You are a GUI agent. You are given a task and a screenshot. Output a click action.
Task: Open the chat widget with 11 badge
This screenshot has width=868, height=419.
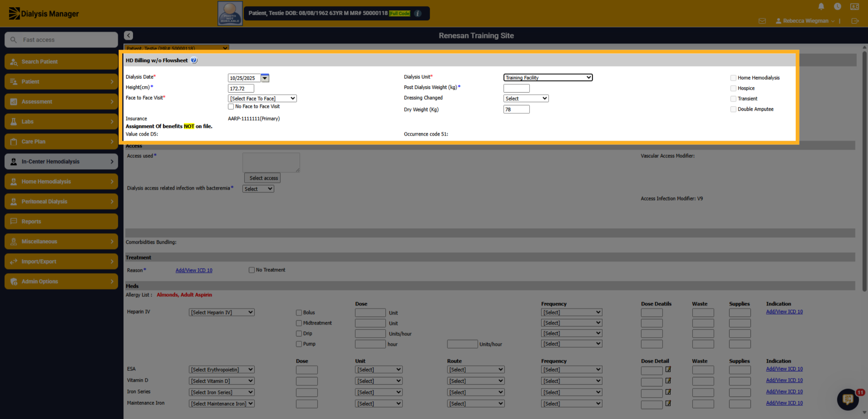848,399
